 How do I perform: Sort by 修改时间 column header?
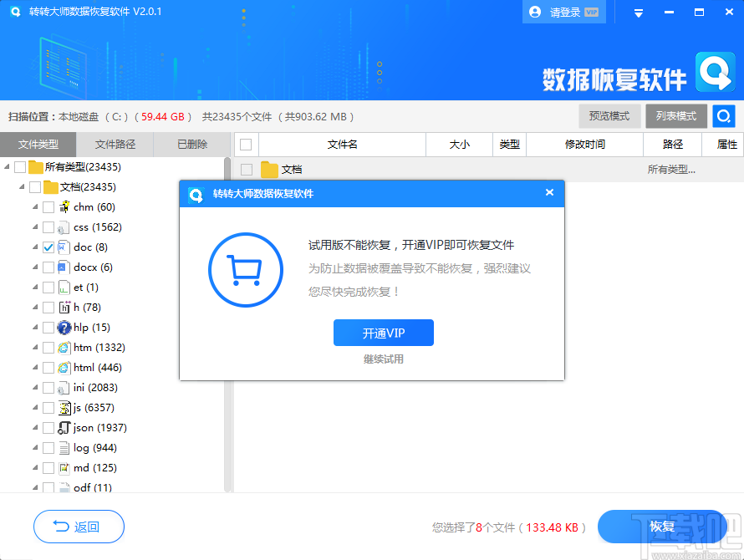click(584, 145)
